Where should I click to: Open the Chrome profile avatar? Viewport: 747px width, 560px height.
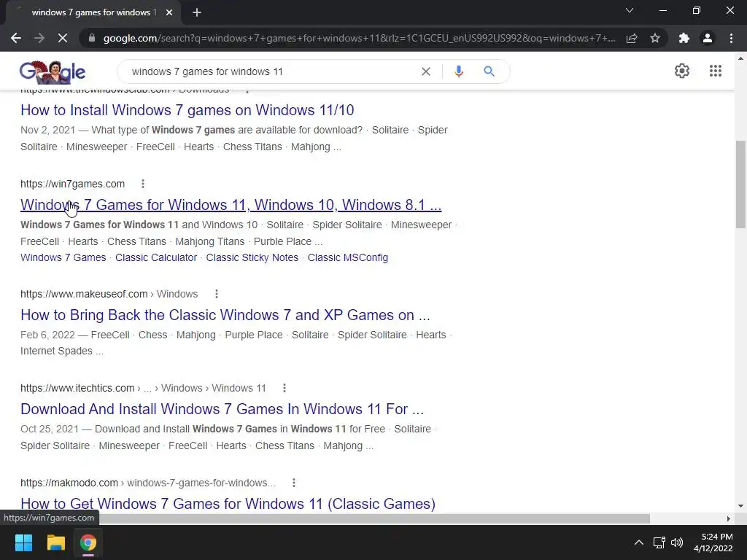[708, 38]
